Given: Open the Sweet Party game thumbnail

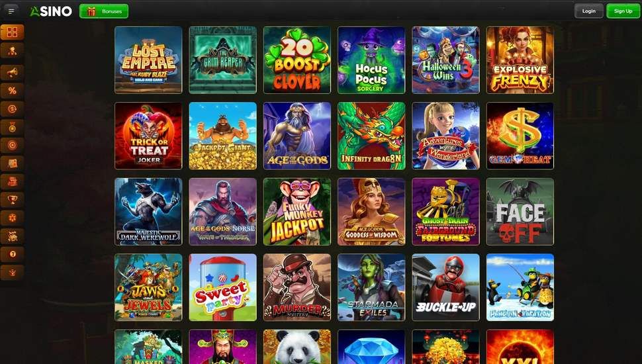Looking at the screenshot, I should point(223,287).
